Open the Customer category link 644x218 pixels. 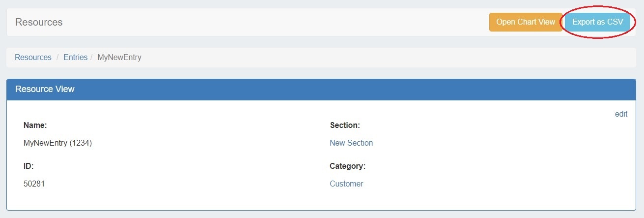click(x=346, y=184)
